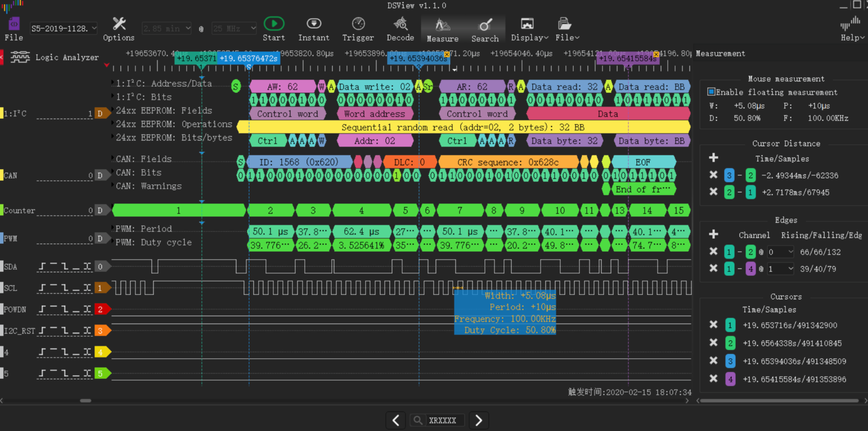Open the File export menu in toolbar

pos(567,29)
